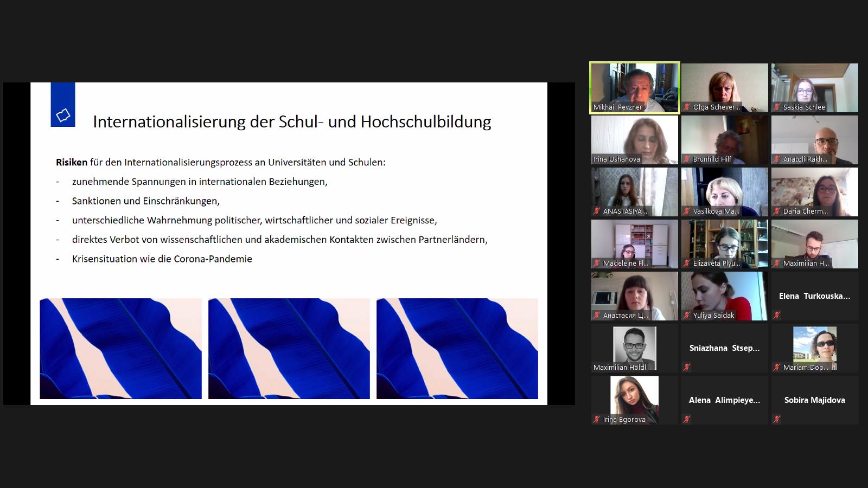This screenshot has height=488, width=868.
Task: Click Mariam Dop's profile photo with sunglasses
Action: [x=815, y=348]
